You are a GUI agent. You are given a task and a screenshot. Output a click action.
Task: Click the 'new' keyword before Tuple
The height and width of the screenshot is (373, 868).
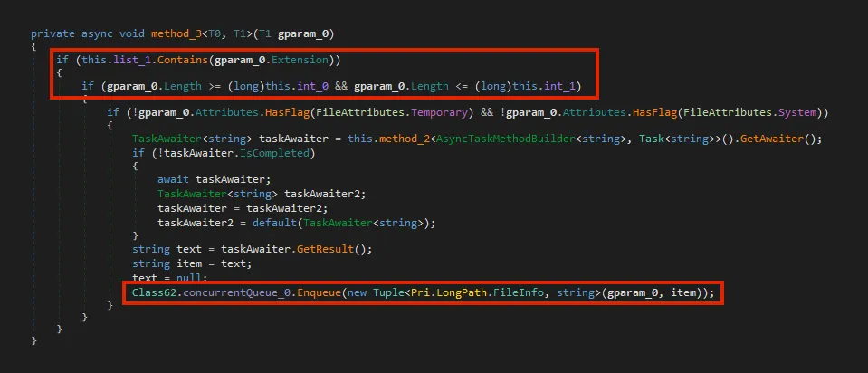[357, 292]
